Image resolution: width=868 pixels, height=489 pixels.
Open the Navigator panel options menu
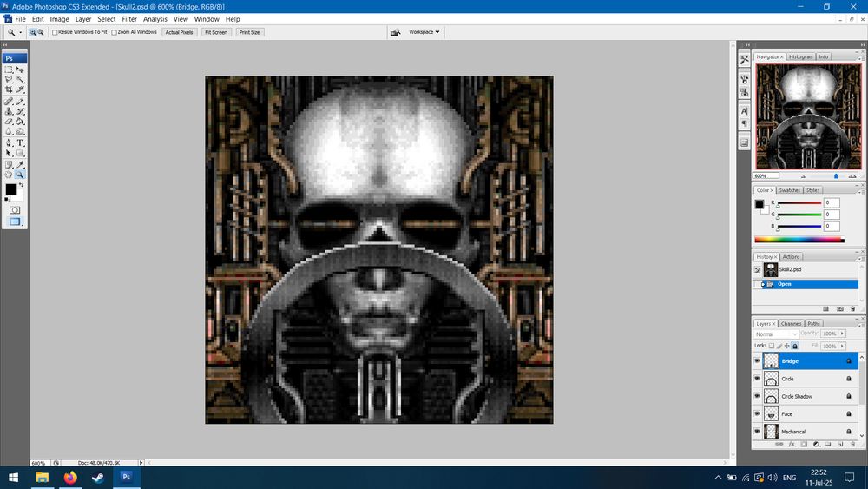861,58
